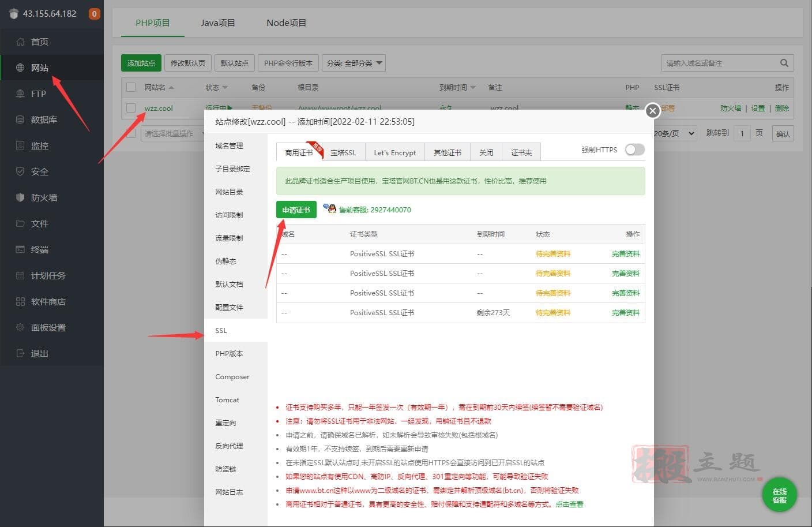Click the files folder icon in sidebar
812x527 pixels.
[x=20, y=223]
